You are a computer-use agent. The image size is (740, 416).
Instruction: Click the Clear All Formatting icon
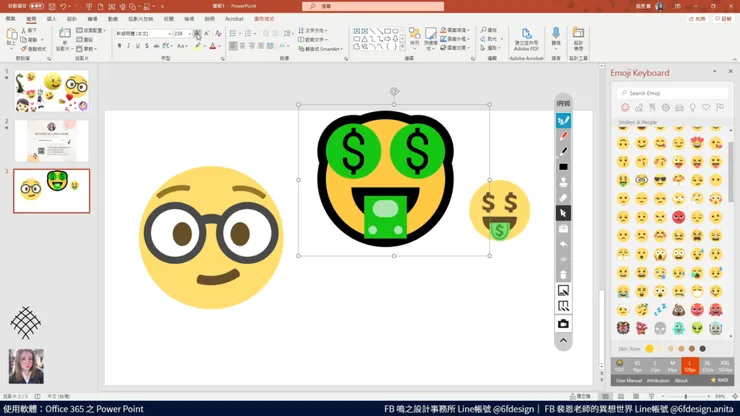(218, 34)
